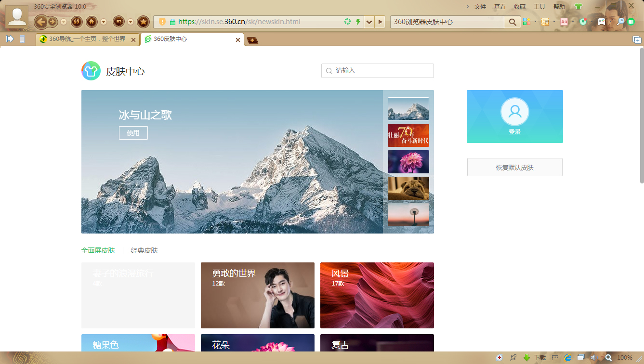Click the window tile icon in status bar
Screen dimensions: 644x364
[581, 358]
